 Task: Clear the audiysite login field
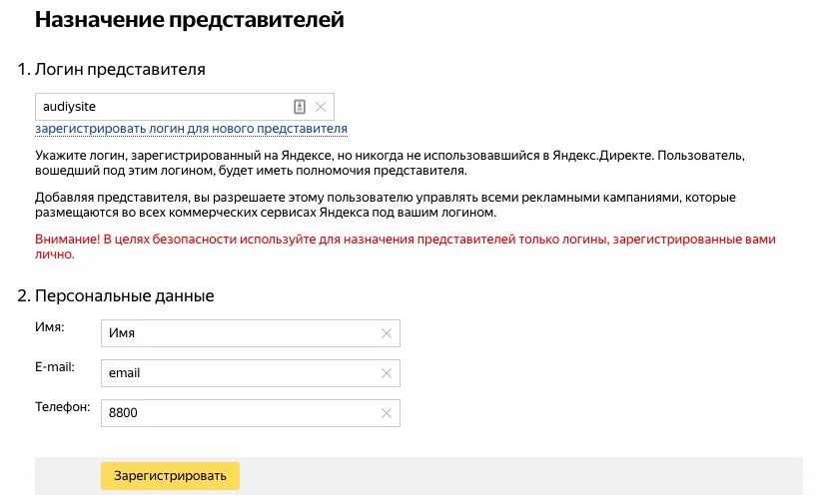click(x=321, y=107)
